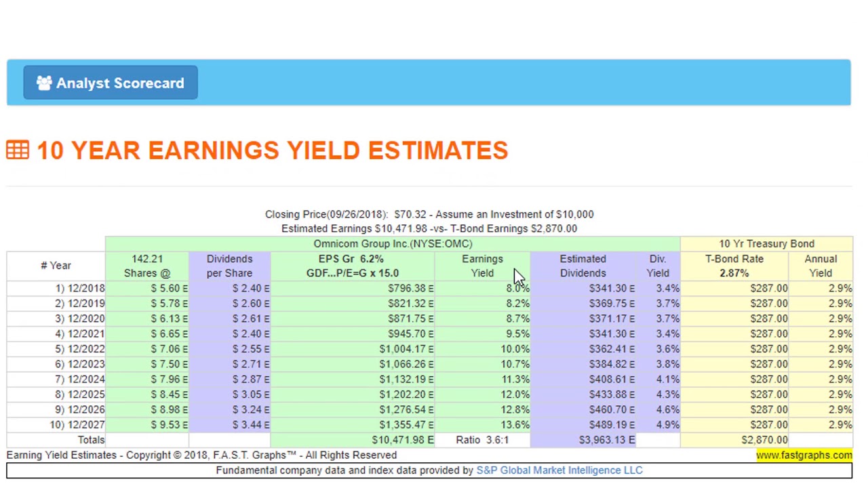Click the row label '3) 12/2020'

(x=80, y=319)
